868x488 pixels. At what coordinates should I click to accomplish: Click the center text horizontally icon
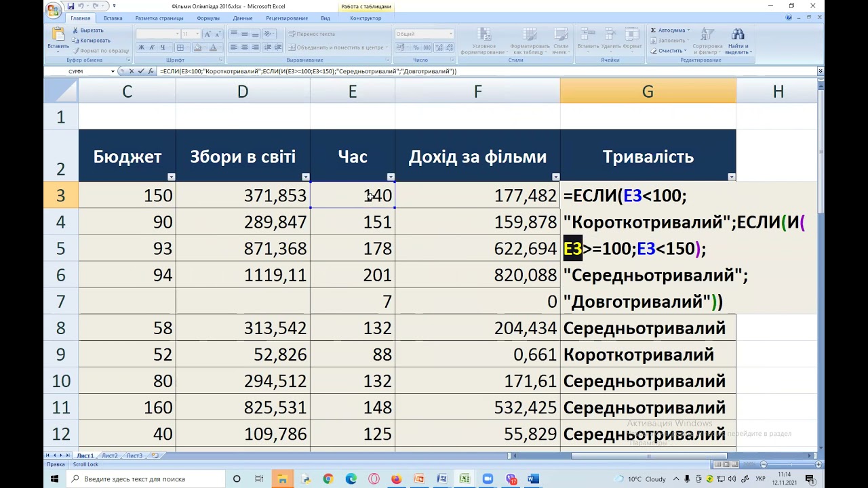(244, 47)
